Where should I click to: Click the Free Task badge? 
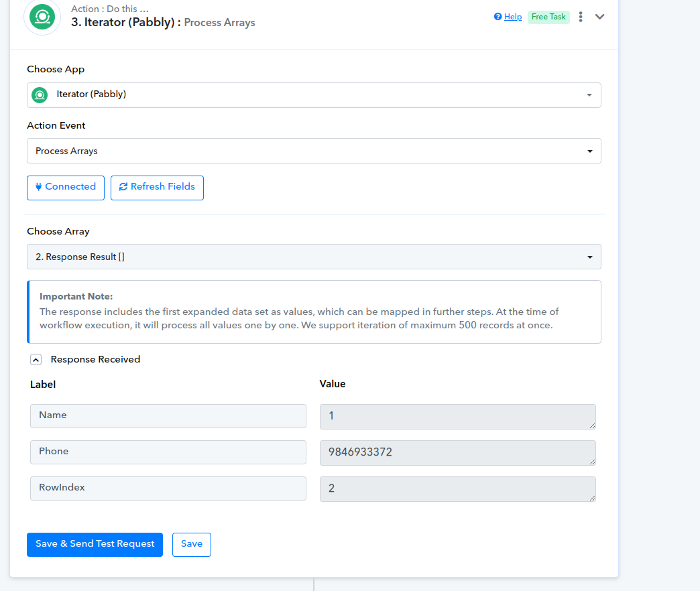pos(548,17)
